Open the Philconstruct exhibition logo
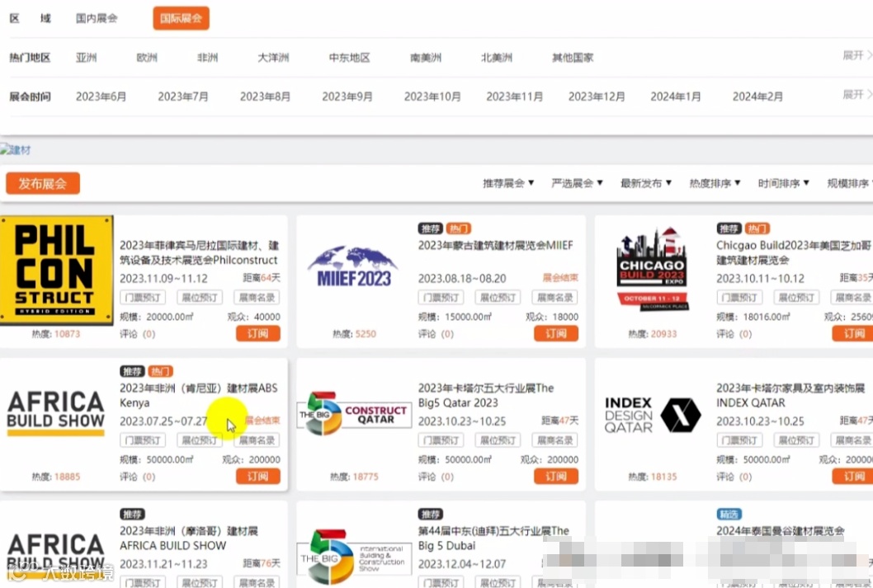The image size is (873, 588). [x=56, y=270]
